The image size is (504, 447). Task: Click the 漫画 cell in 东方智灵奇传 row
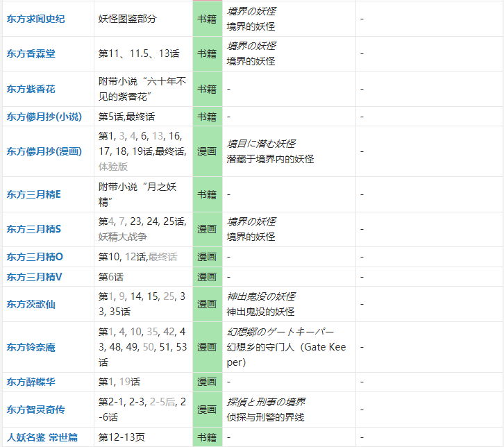208,410
